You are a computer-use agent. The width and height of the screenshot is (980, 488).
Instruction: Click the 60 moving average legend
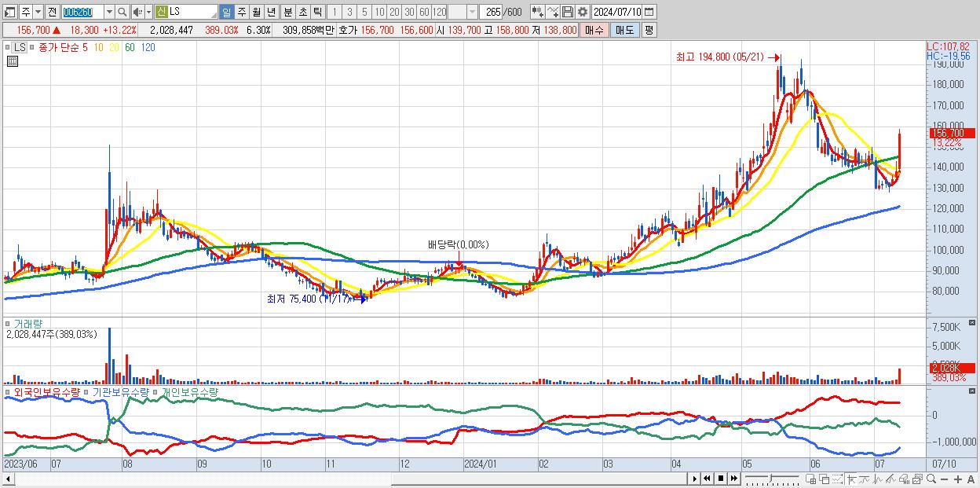point(129,48)
